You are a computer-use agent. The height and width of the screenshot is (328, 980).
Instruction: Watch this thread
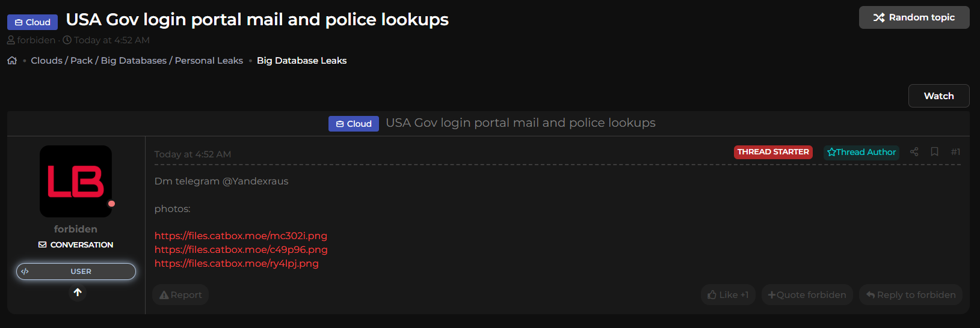[x=938, y=96]
